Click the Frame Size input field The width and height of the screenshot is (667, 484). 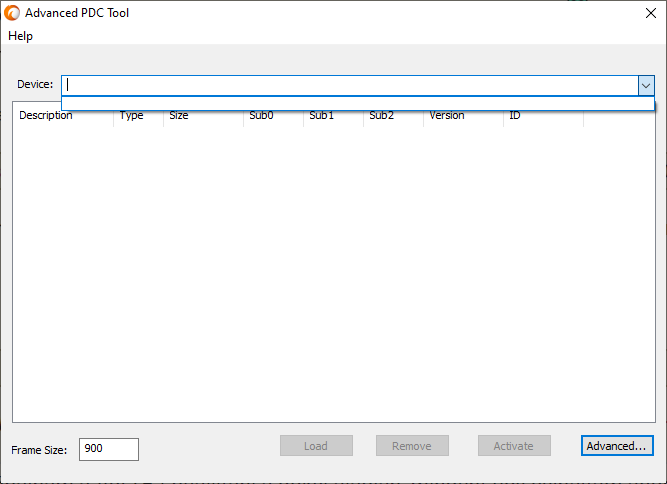pos(109,449)
